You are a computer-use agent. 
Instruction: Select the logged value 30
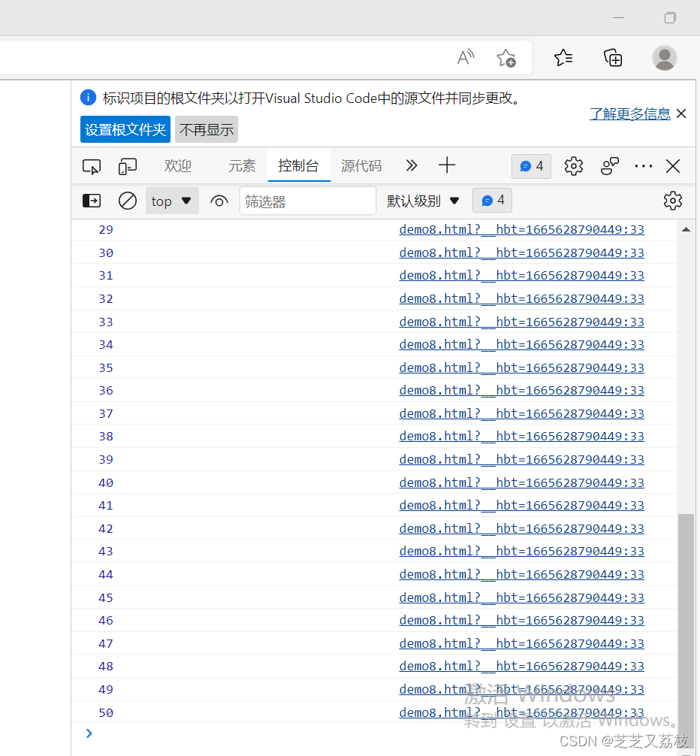tap(106, 253)
